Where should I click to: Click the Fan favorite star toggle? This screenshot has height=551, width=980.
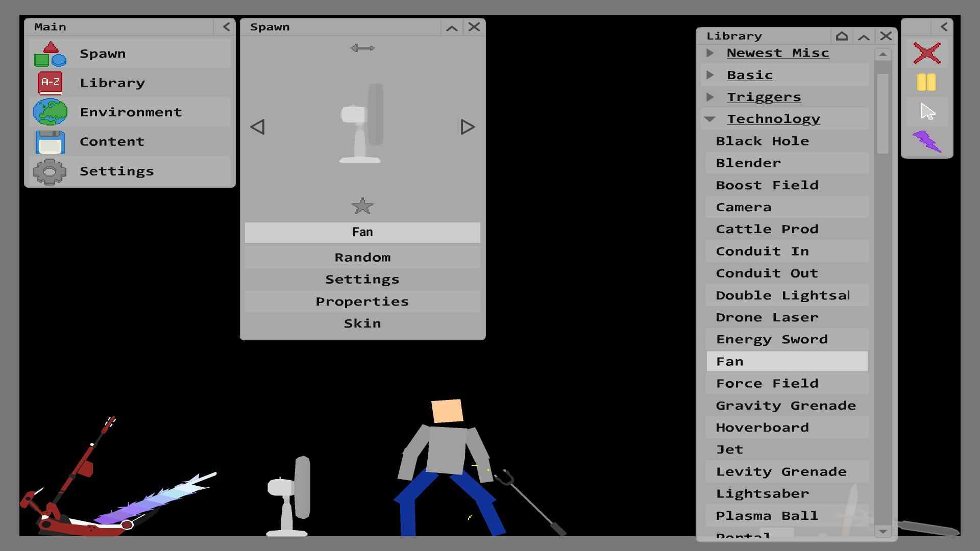(363, 206)
